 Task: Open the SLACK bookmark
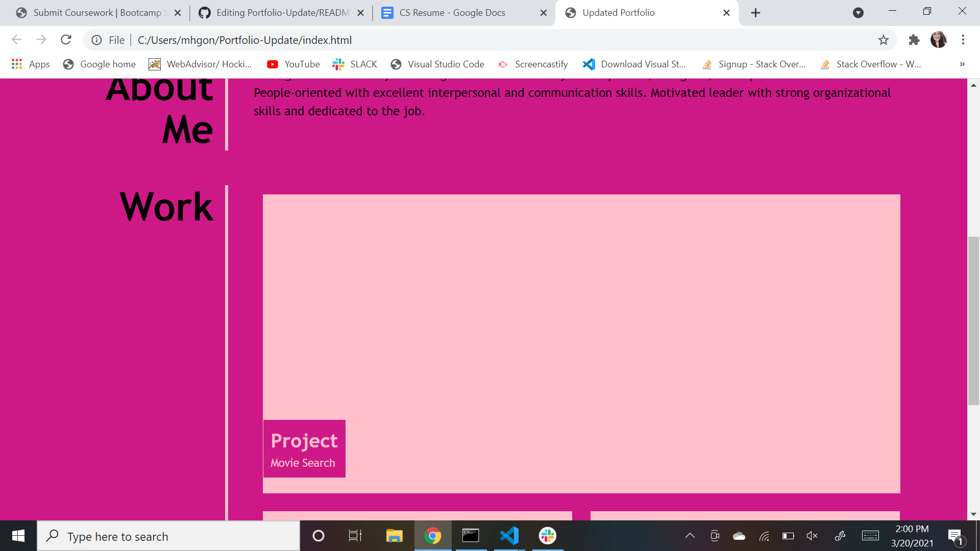pos(355,64)
